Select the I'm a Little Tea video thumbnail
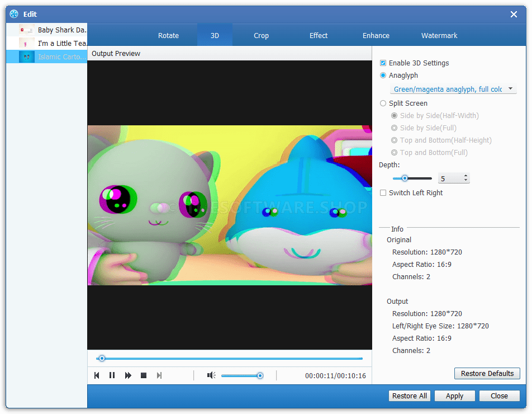The height and width of the screenshot is (414, 532). [x=26, y=43]
